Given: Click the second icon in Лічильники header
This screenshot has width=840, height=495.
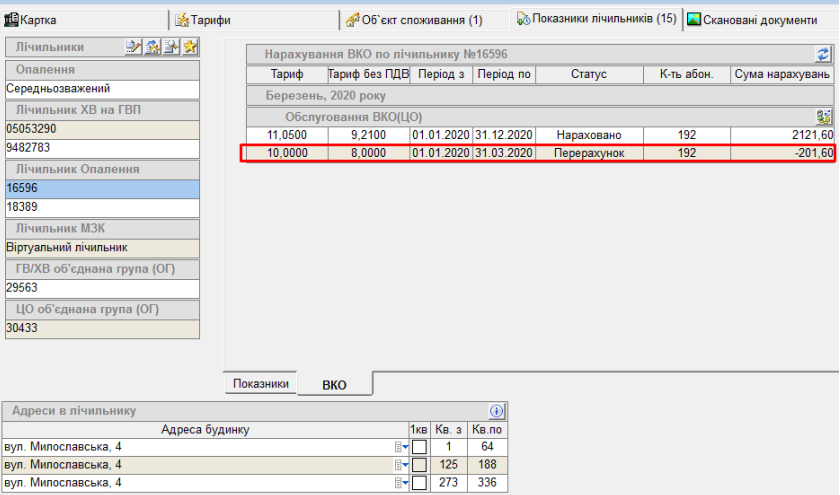Looking at the screenshot, I should pyautogui.click(x=153, y=47).
